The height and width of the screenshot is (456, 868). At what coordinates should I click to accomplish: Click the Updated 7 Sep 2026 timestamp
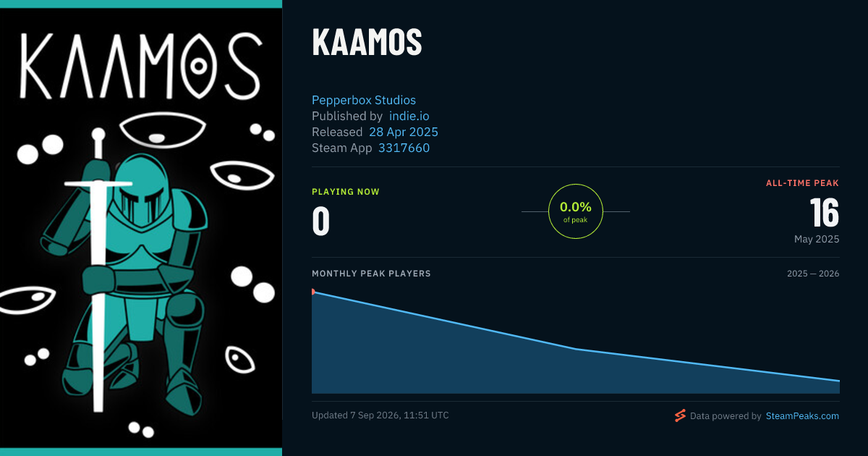coord(380,415)
